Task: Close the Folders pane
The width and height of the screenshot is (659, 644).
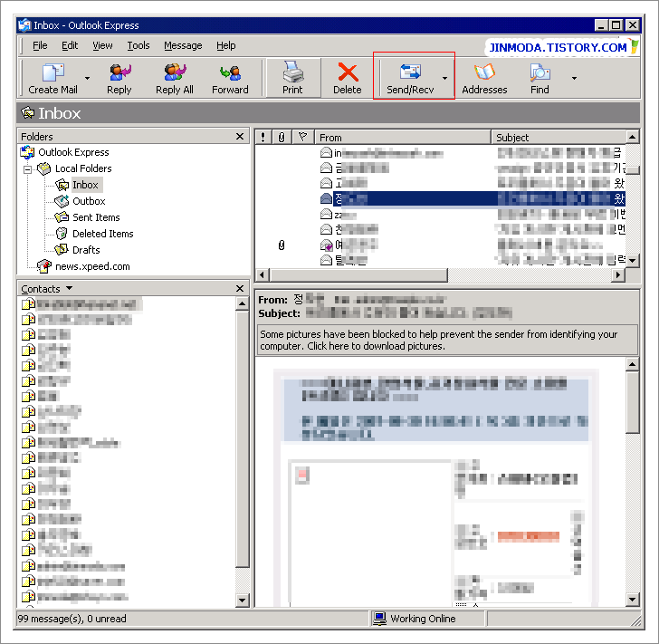Action: click(x=240, y=136)
